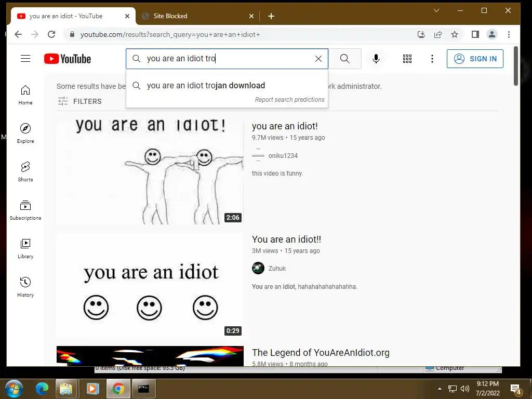Open Chrome three-dot menu
Screen dimensions: 532x399
pos(509,34)
